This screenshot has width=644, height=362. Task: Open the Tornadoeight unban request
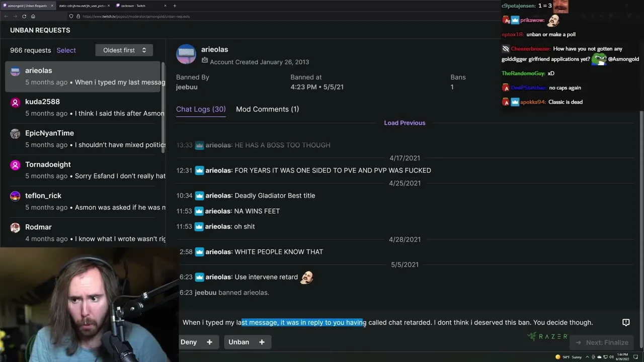tap(83, 170)
